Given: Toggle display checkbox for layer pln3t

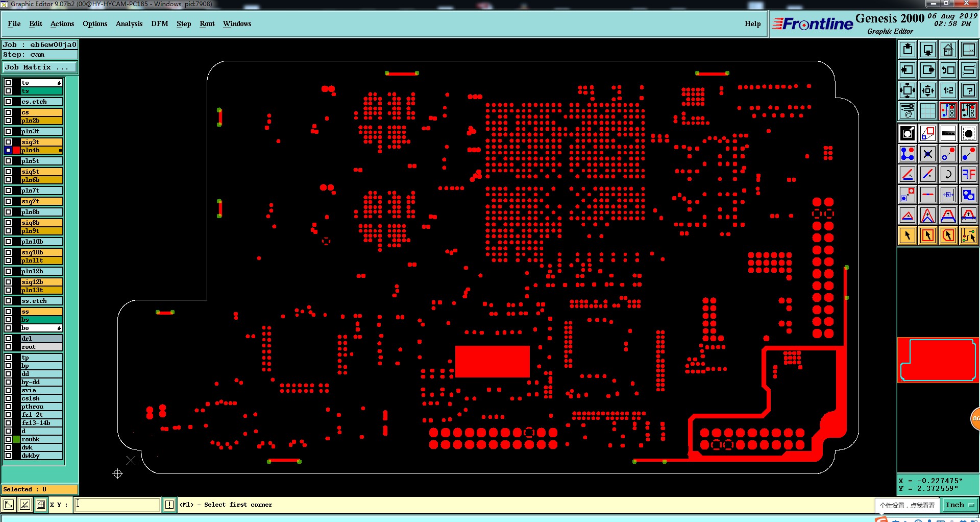Looking at the screenshot, I should [8, 131].
